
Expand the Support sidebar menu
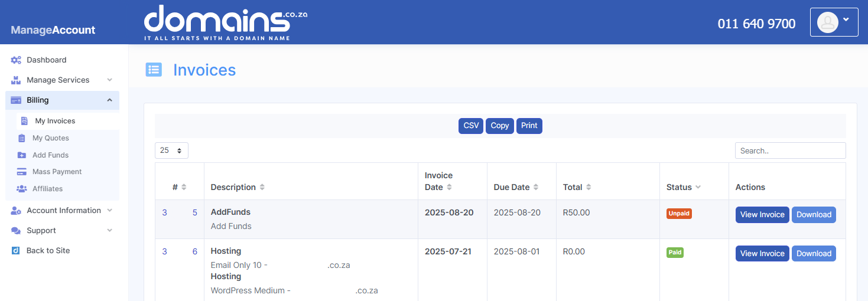click(109, 230)
